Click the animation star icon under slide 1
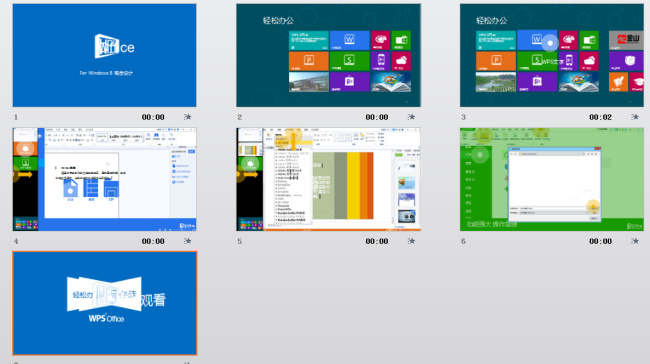The image size is (650, 364). 188,117
